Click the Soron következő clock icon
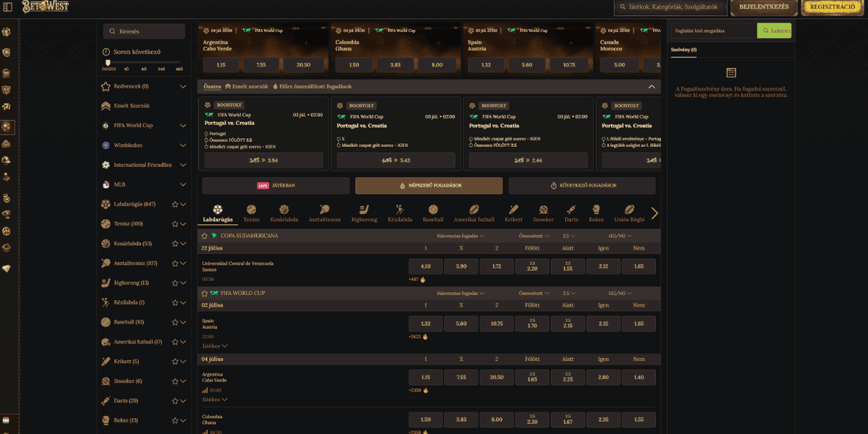Image resolution: width=868 pixels, height=434 pixels. click(107, 52)
